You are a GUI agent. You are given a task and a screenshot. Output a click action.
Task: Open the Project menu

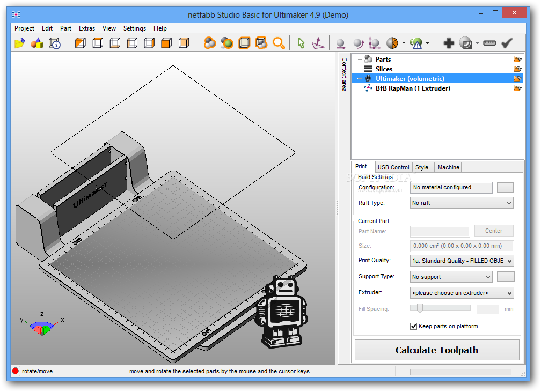point(24,28)
